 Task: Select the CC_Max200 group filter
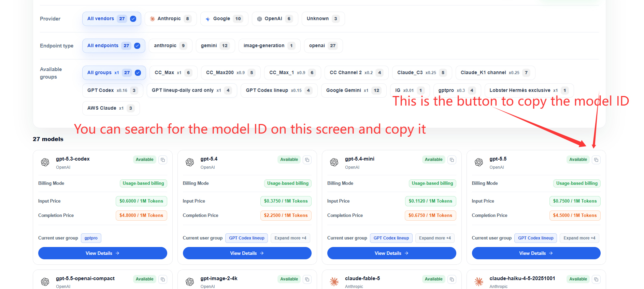pyautogui.click(x=231, y=73)
